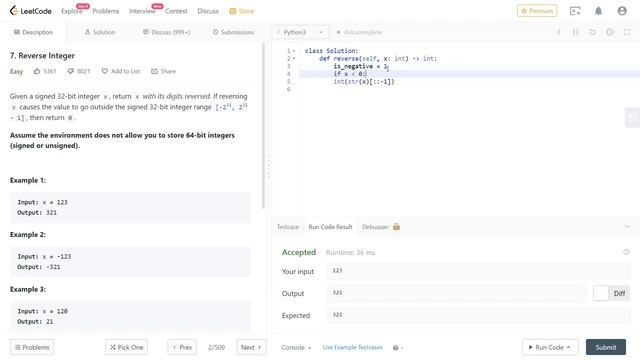Open the playground icon in the header
Screen dimensions: 640x360
pyautogui.click(x=575, y=11)
